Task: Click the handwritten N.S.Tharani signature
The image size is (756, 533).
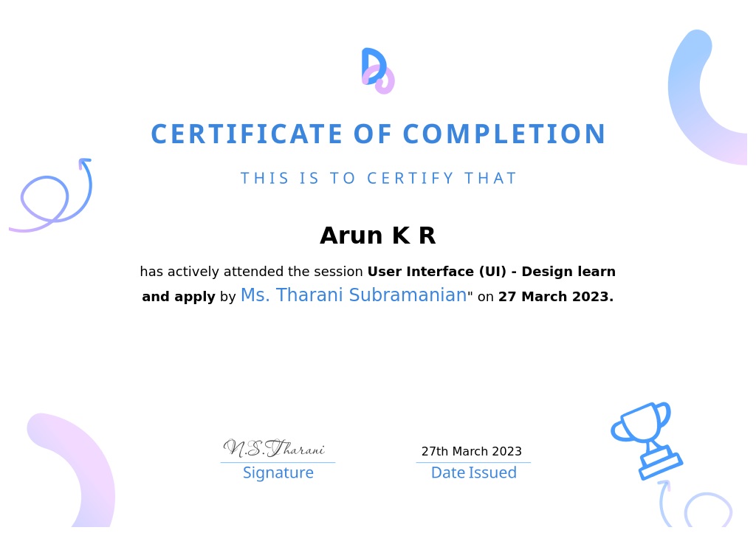Action: pos(274,448)
